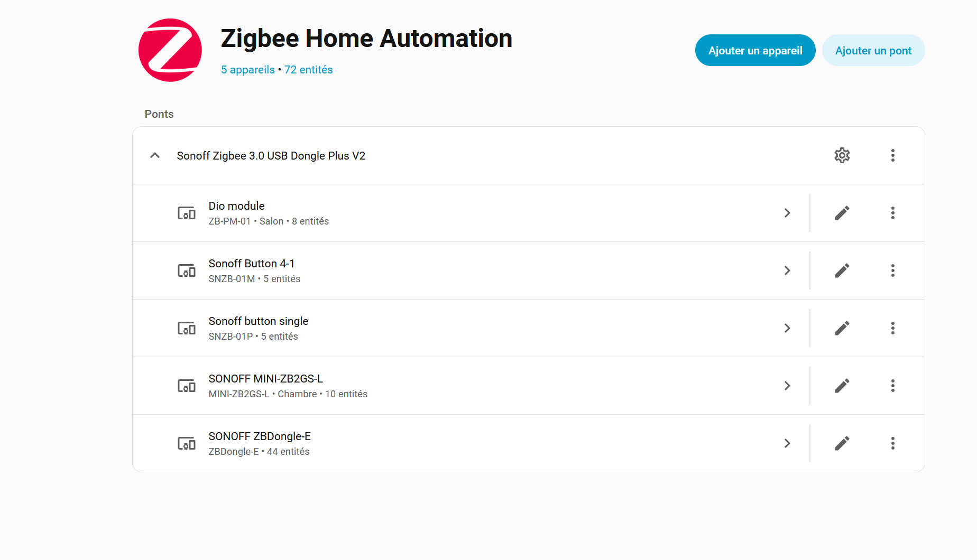Click pencil icon for Sonoff Button 4-1
The height and width of the screenshot is (560, 977).
click(842, 270)
